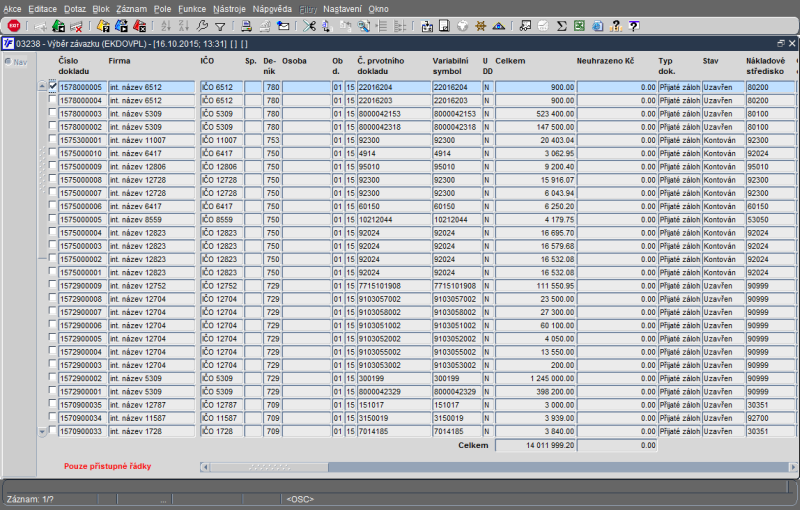
Task: Click the restore window button of form 03238
Action: coord(781,44)
